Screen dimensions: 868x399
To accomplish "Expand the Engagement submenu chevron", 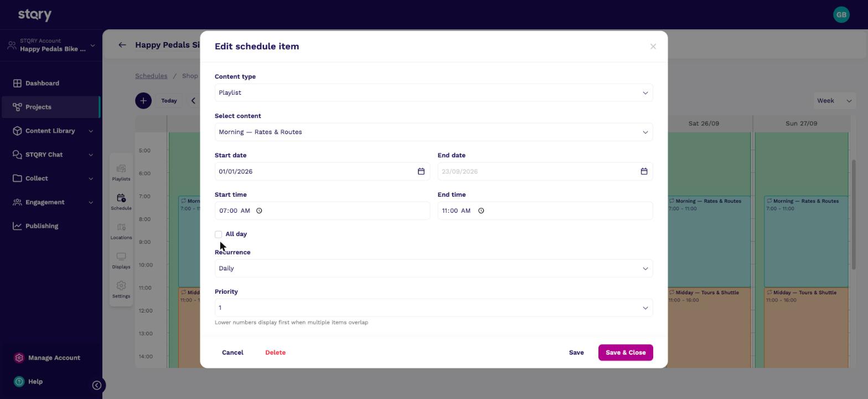I will tap(91, 202).
